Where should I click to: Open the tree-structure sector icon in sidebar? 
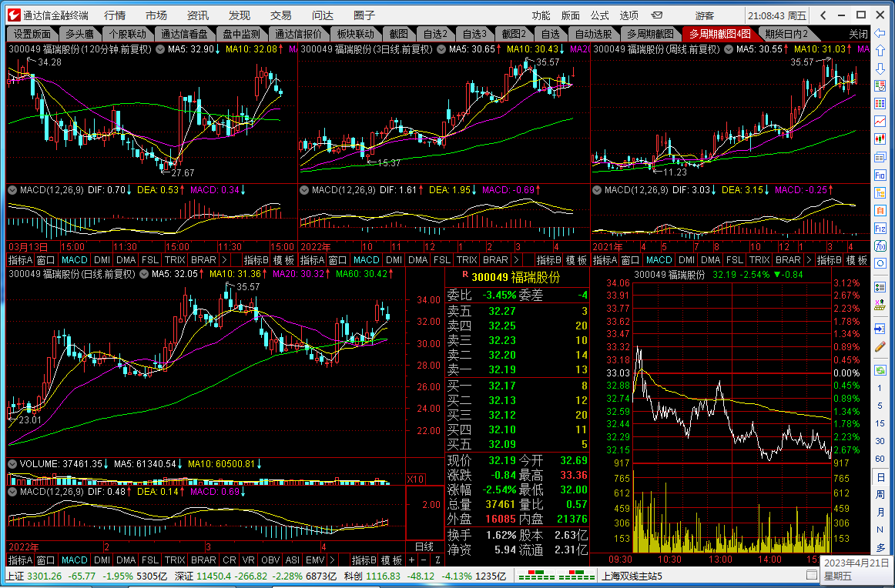tap(880, 192)
